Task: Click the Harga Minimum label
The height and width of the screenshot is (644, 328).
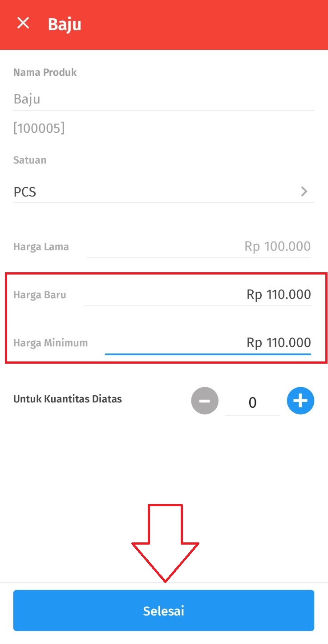Action: tap(50, 343)
